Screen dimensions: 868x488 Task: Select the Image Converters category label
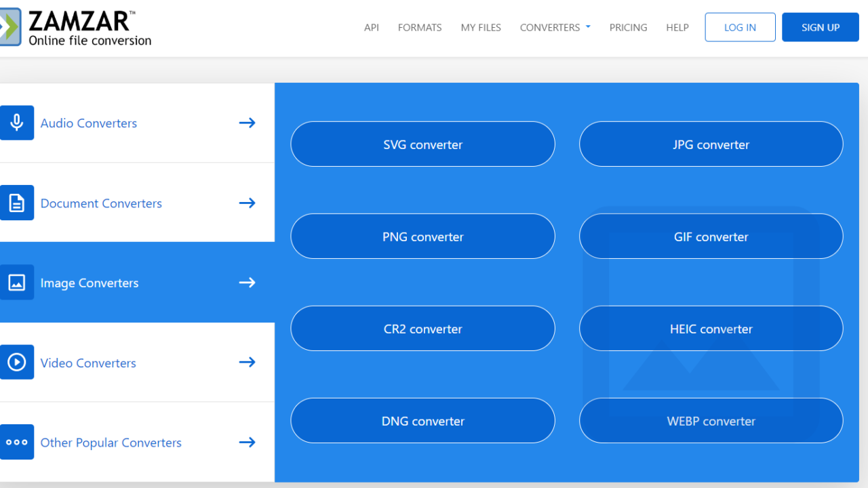(90, 283)
